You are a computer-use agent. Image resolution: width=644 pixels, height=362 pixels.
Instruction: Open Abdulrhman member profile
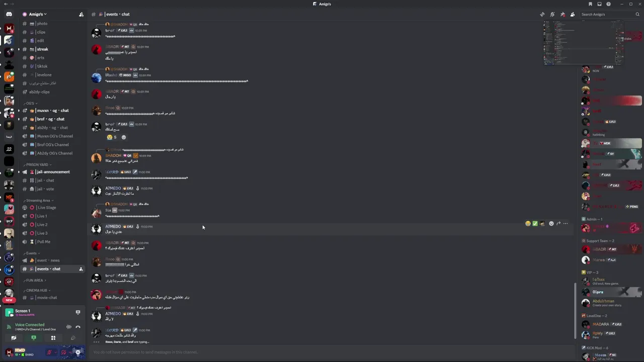[x=611, y=303]
